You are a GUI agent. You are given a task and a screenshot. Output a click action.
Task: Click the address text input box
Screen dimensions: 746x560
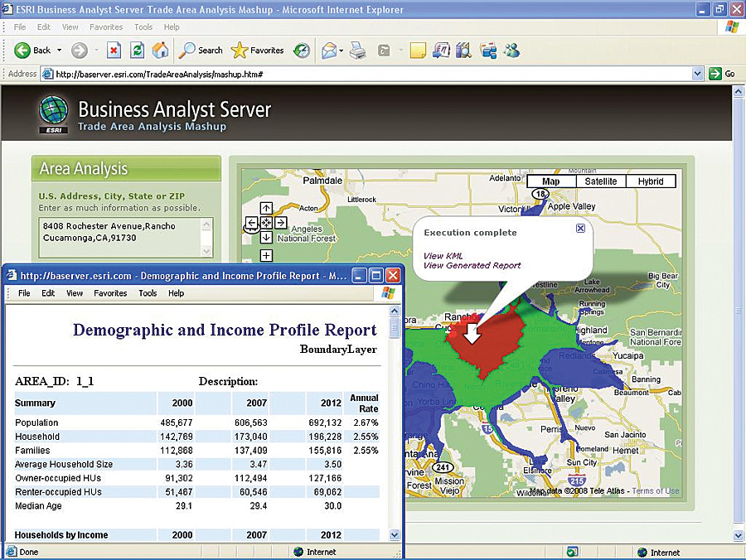120,237
